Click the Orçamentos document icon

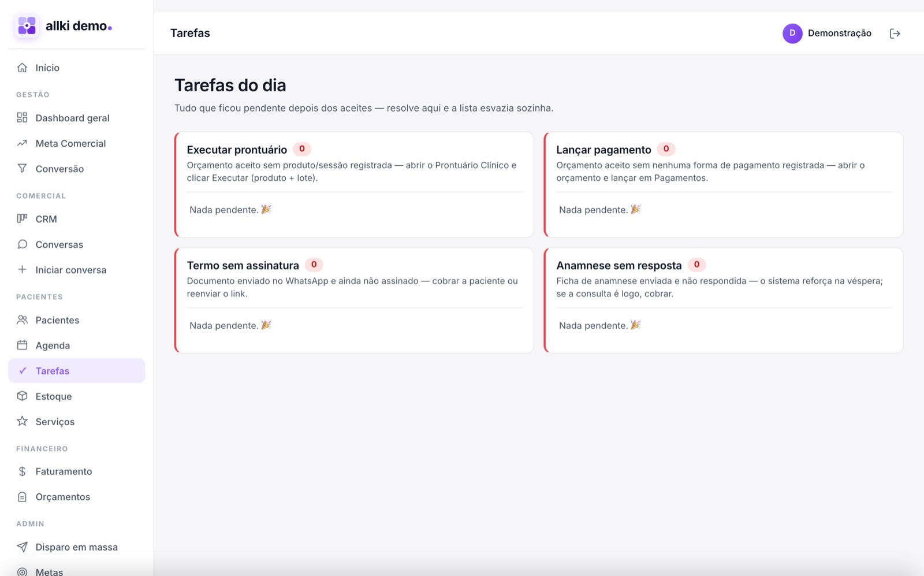click(22, 497)
